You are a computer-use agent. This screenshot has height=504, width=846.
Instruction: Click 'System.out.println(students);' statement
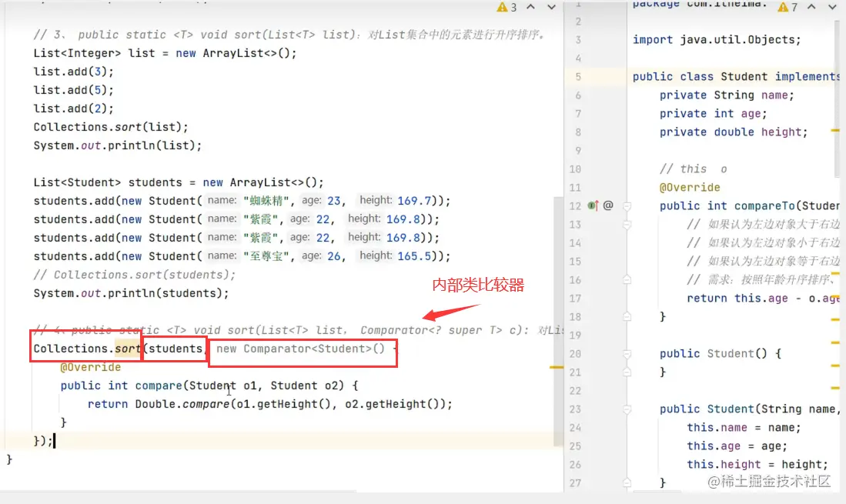pyautogui.click(x=131, y=293)
